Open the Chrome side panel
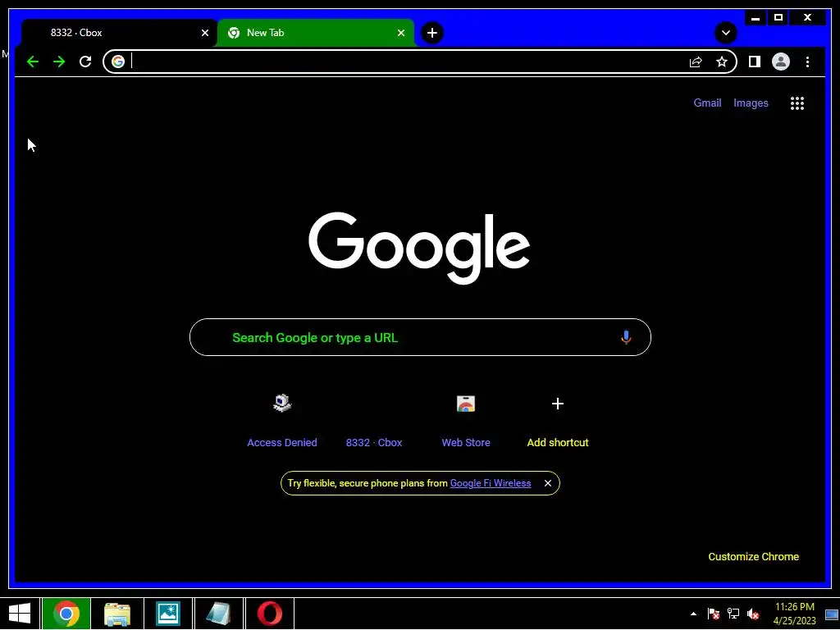 click(x=755, y=62)
